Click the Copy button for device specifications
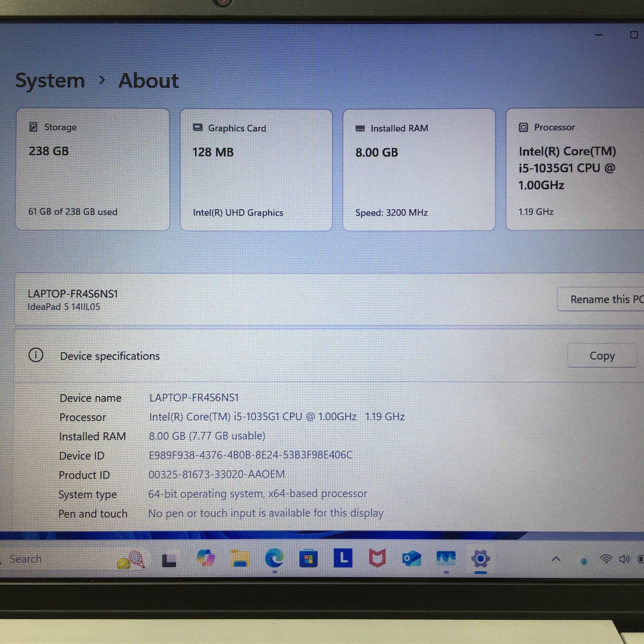 [x=602, y=356]
